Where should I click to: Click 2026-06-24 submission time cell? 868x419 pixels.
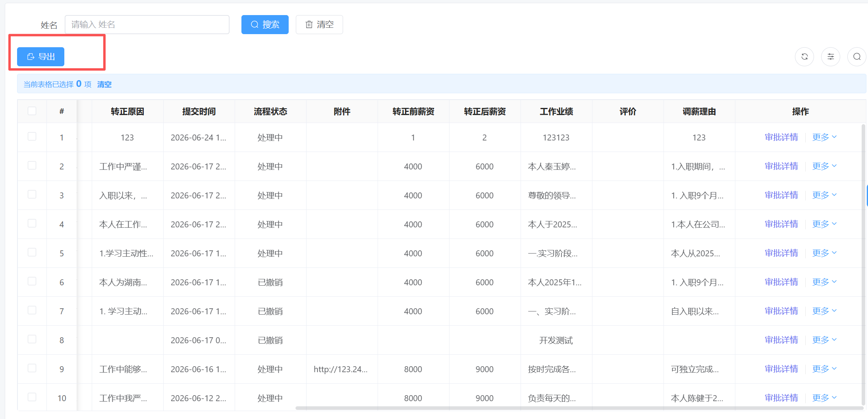tap(199, 138)
